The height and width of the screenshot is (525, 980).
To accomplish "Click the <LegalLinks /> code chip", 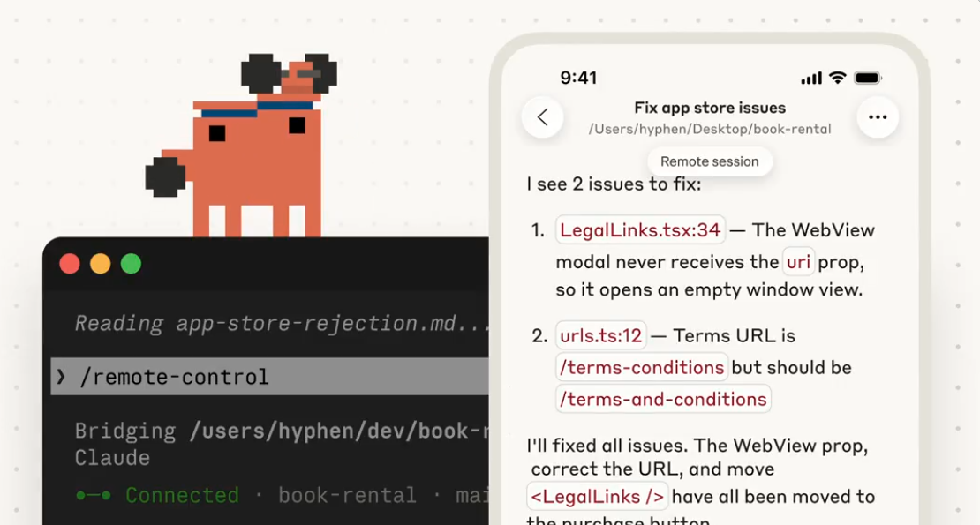I will pyautogui.click(x=597, y=496).
